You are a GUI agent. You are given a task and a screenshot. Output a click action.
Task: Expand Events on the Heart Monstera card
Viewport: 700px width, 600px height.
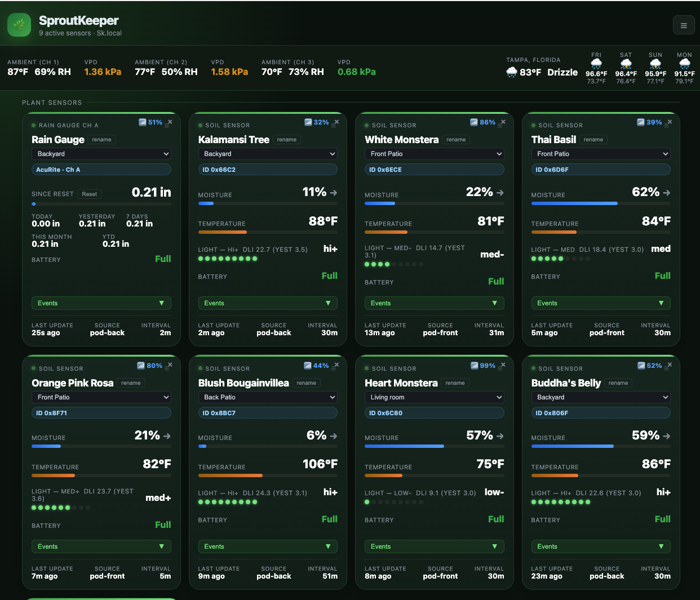click(x=435, y=546)
